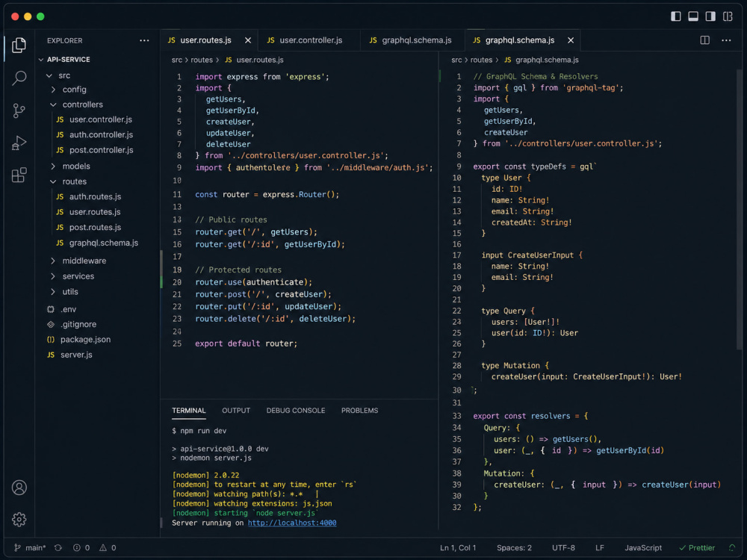Click src breadcrumb in right editor
Image resolution: width=747 pixels, height=560 pixels.
456,60
